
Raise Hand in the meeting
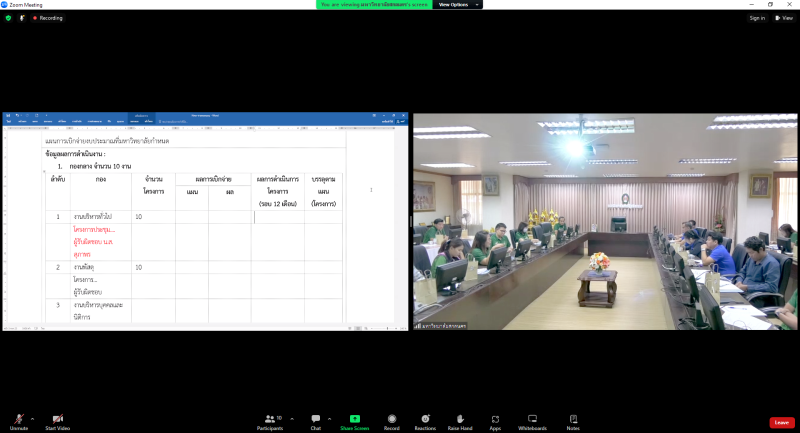pyautogui.click(x=459, y=419)
